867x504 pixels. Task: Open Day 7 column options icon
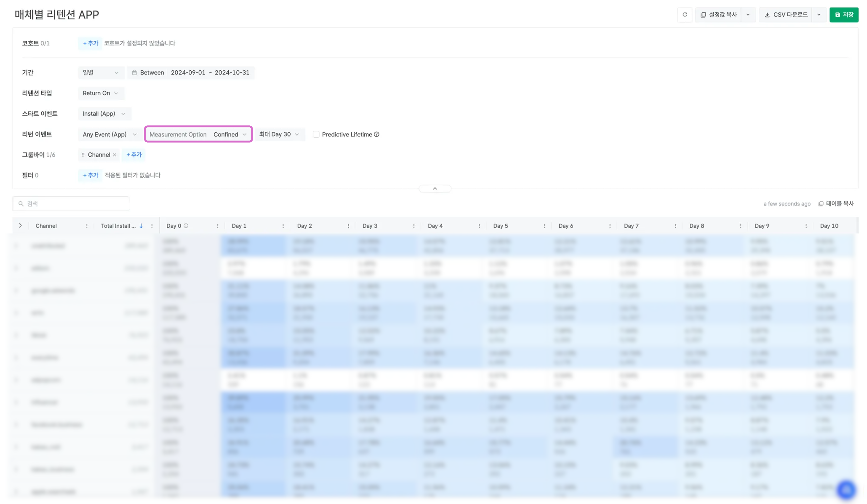[675, 226]
